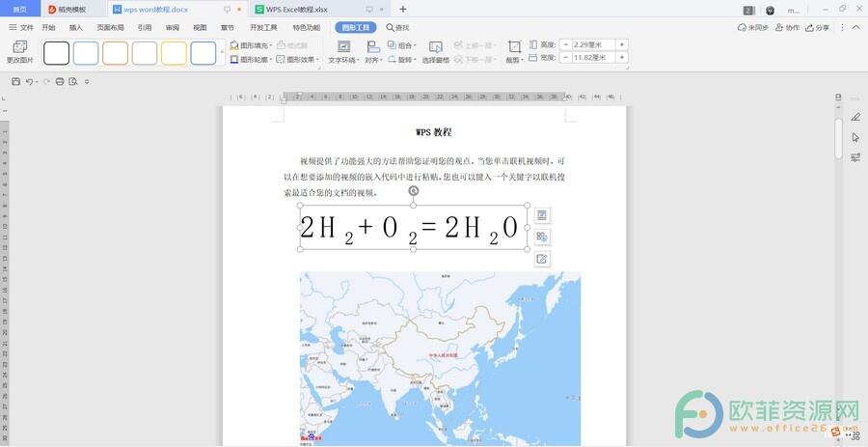
Task: Select the 图形工具 ribbon tab
Action: (x=355, y=27)
